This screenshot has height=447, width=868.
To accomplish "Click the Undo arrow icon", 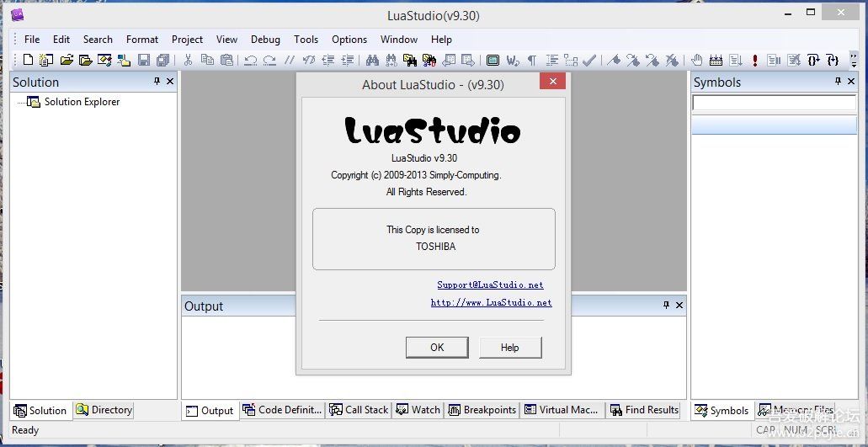I will pos(251,60).
